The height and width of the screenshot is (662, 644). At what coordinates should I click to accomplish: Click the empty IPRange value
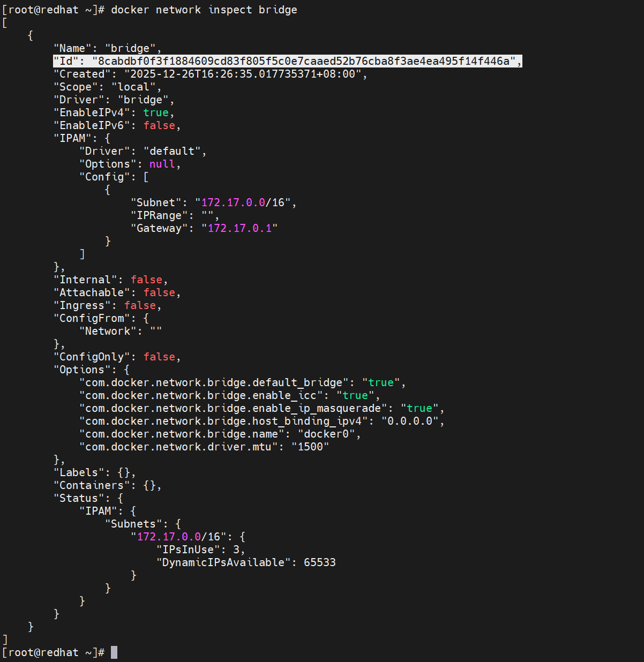click(207, 215)
